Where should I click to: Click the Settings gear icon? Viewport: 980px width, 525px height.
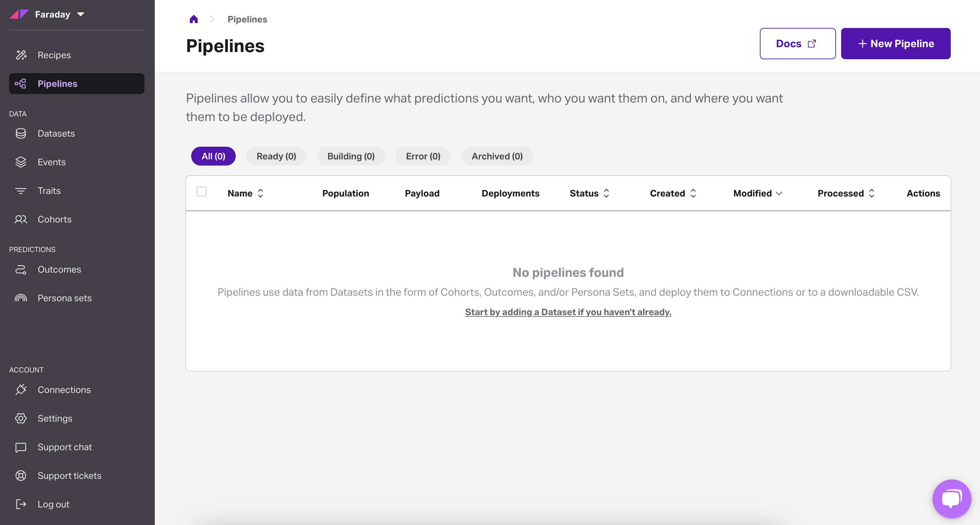tap(21, 418)
